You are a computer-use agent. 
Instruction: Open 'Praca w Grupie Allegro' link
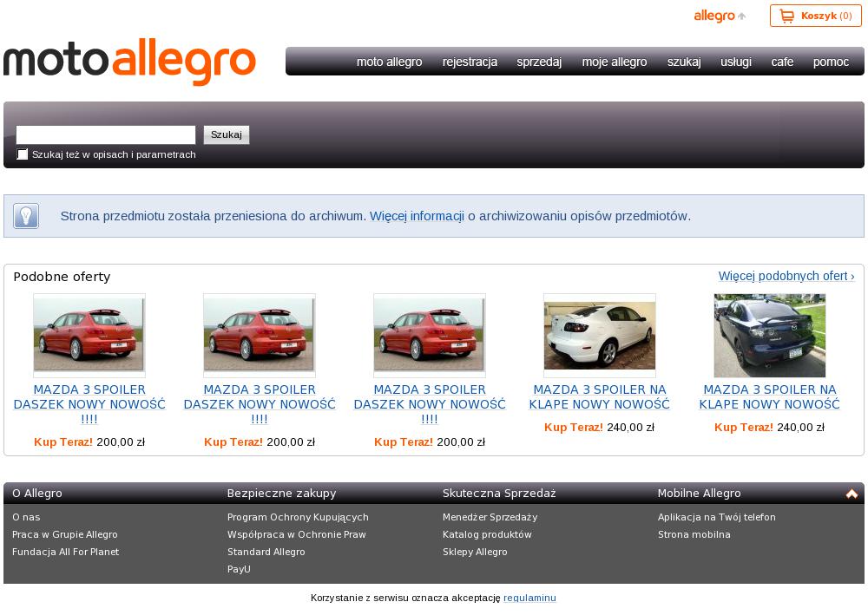point(65,534)
